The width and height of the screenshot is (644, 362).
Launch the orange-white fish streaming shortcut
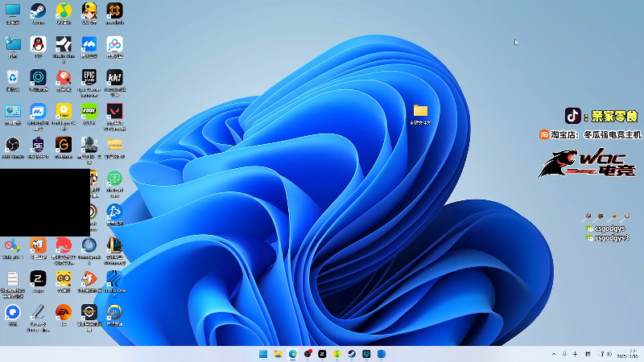[89, 279]
